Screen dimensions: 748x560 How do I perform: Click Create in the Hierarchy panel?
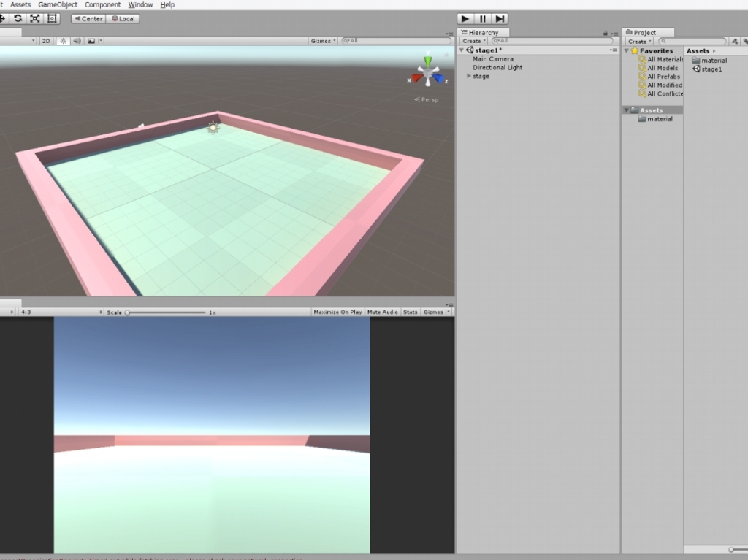click(x=473, y=41)
